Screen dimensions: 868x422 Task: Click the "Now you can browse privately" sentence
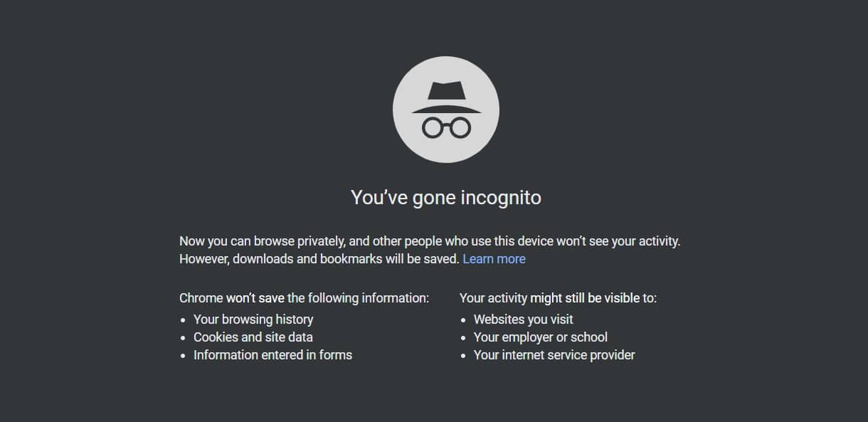click(x=430, y=241)
